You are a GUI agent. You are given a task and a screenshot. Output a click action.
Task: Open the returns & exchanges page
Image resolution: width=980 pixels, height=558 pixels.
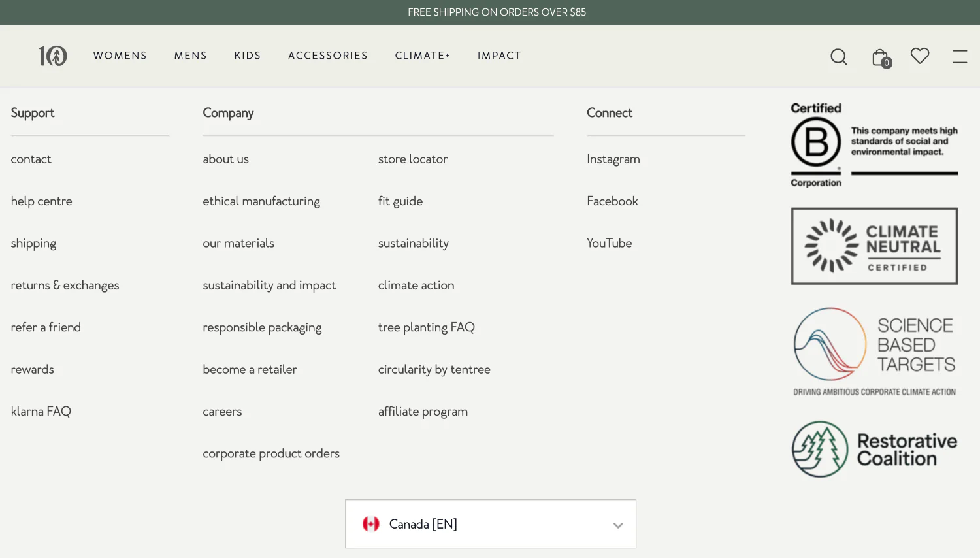click(65, 286)
